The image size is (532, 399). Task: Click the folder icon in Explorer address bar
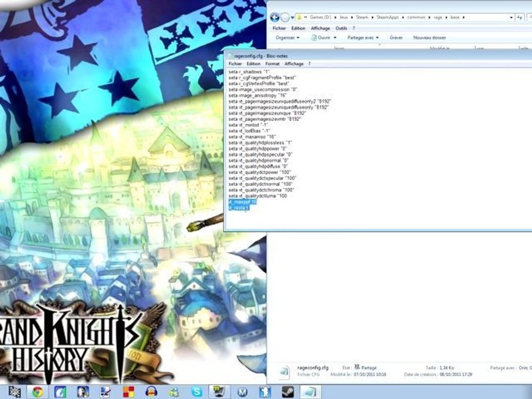pyautogui.click(x=299, y=17)
